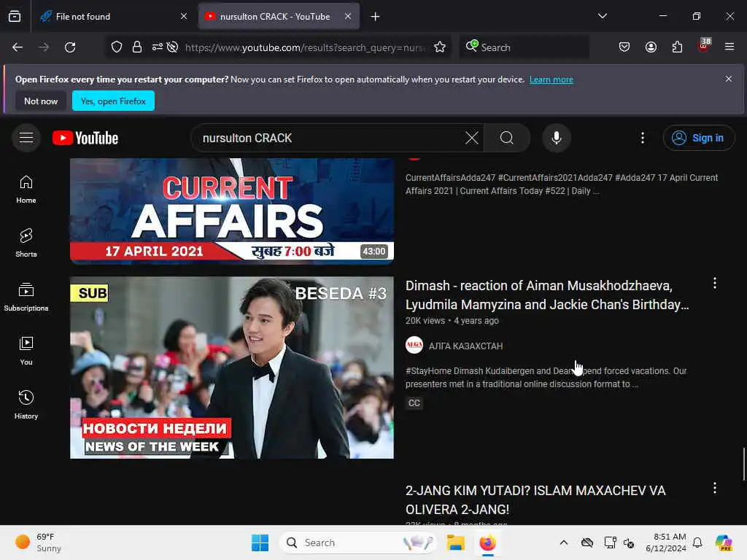
Task: Click Windows taskbar Search box
Action: (x=357, y=542)
